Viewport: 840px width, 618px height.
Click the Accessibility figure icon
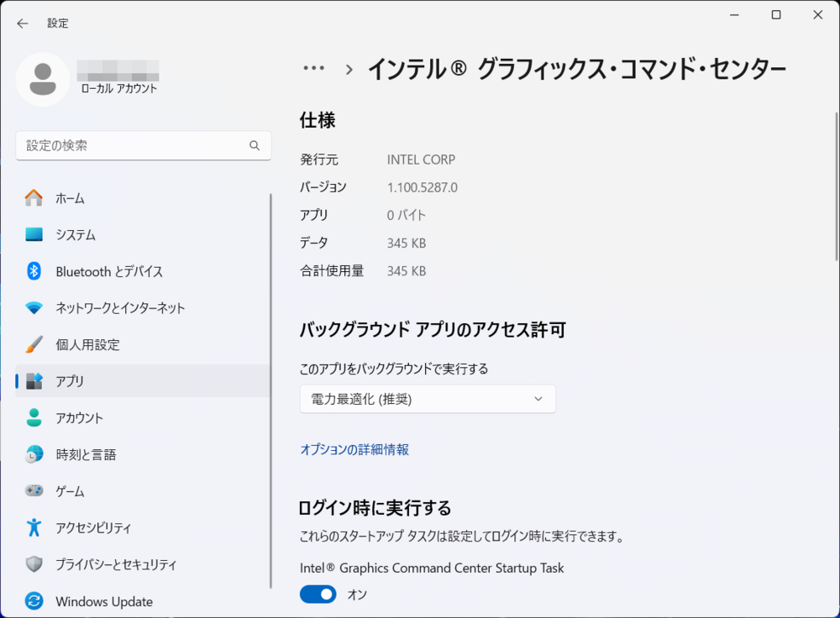[34, 527]
